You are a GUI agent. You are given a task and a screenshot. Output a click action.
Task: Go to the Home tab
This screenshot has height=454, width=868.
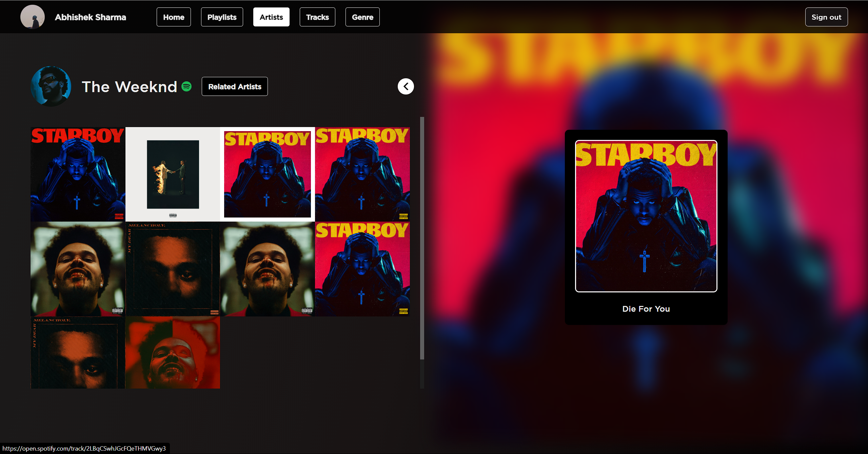174,17
